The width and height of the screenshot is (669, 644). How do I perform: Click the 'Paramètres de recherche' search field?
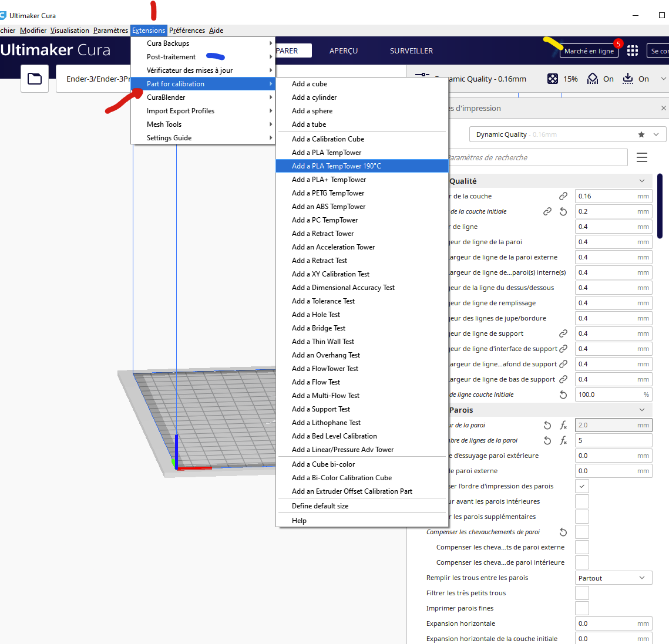(x=537, y=157)
